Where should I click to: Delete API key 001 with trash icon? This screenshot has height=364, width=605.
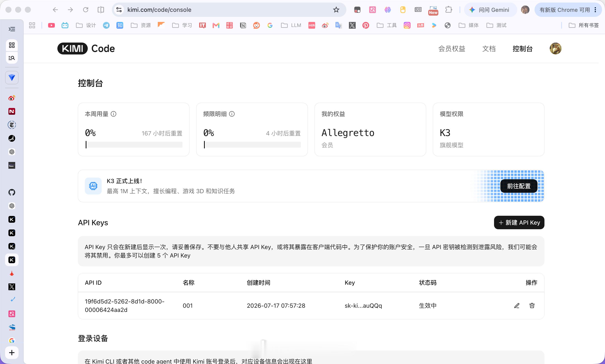[x=532, y=306]
